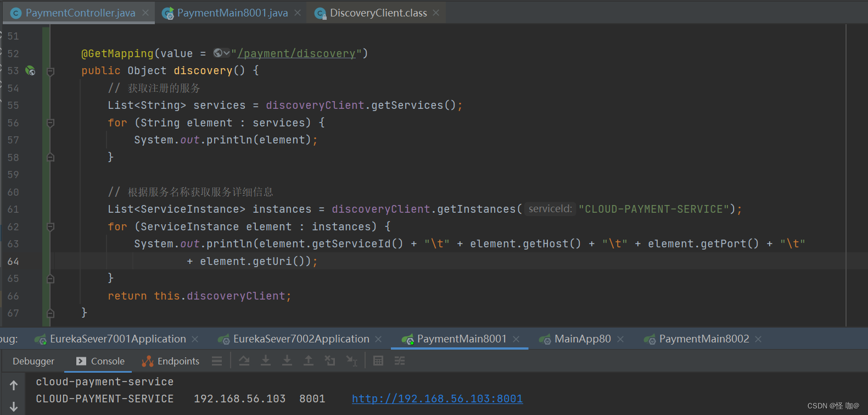Click the Step Over debug icon
Screen dimensions: 868x415
(x=244, y=361)
